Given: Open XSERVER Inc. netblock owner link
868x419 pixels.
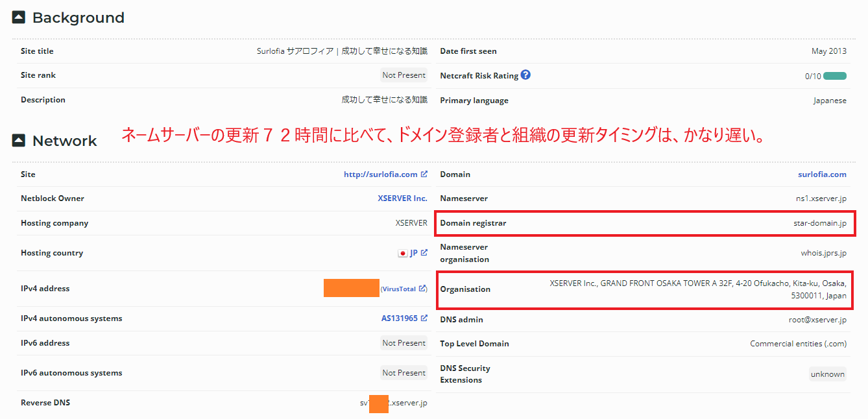Looking at the screenshot, I should [x=402, y=198].
